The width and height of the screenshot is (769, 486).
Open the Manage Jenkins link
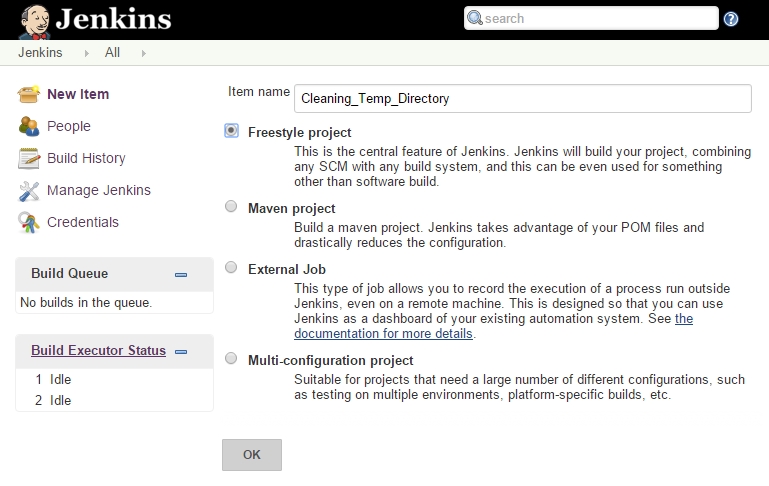pyautogui.click(x=99, y=190)
